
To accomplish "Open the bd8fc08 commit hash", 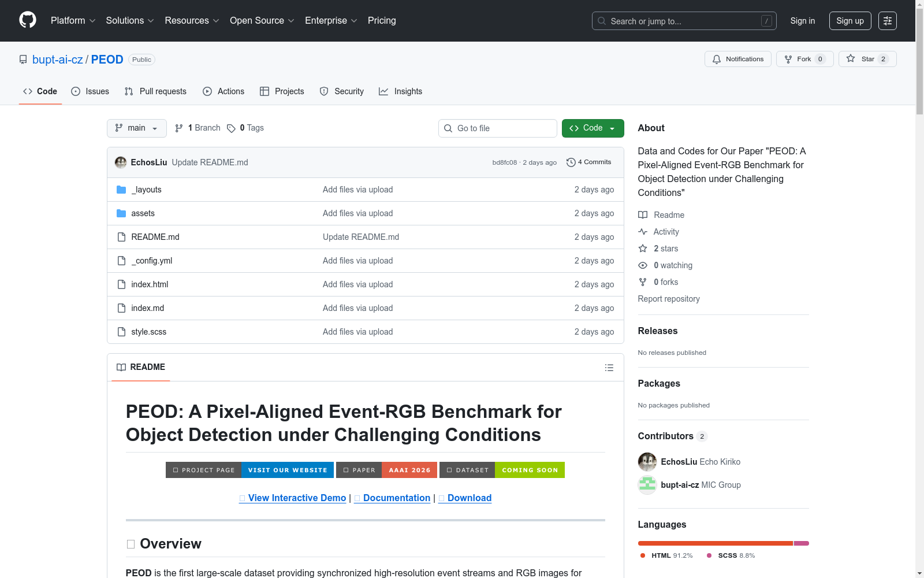I will (x=504, y=162).
